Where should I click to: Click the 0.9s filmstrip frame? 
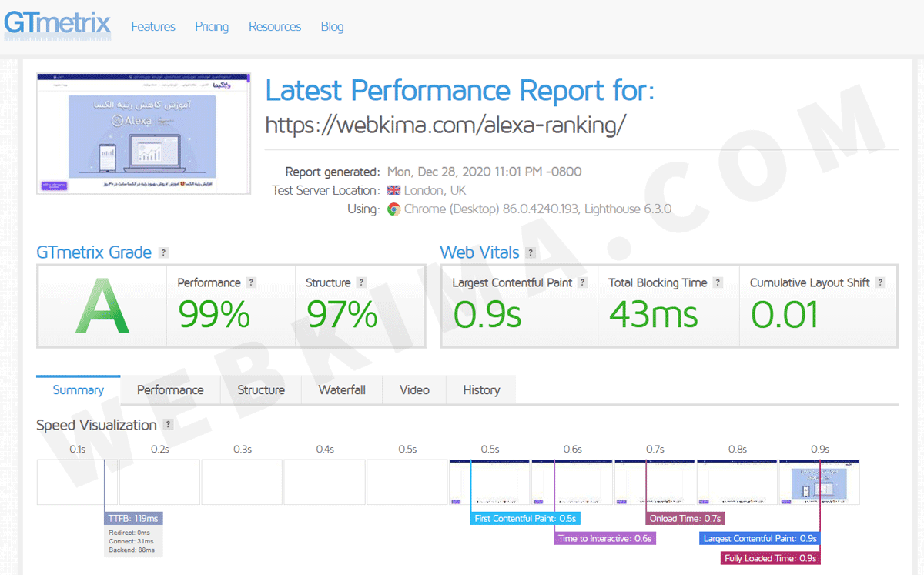click(x=819, y=483)
